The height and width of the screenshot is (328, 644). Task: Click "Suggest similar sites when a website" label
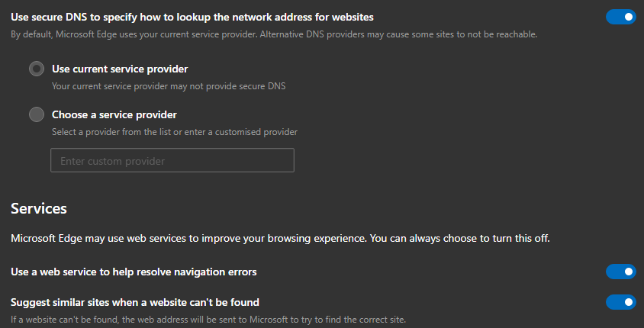click(x=135, y=302)
